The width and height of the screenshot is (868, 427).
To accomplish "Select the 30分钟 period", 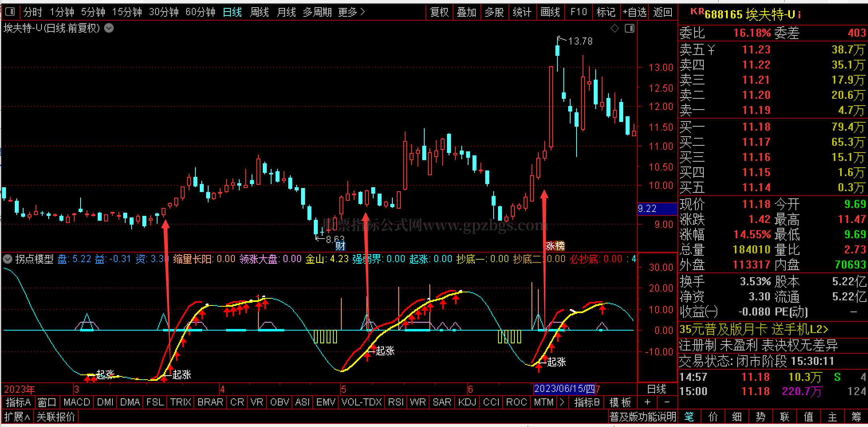I will tap(164, 12).
